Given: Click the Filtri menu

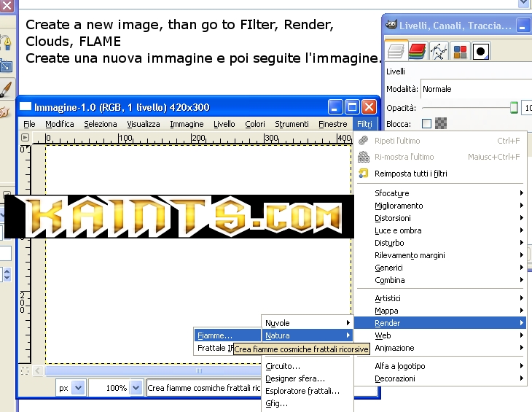Looking at the screenshot, I should pos(364,124).
